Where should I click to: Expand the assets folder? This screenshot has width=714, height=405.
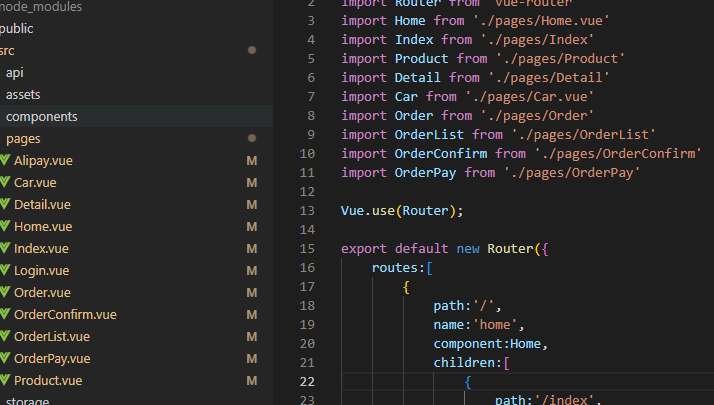coord(23,95)
